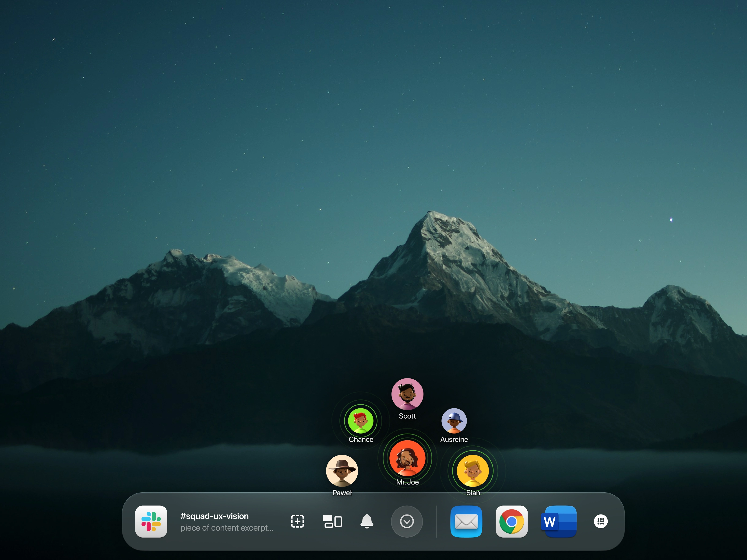The width and height of the screenshot is (747, 560).
Task: Open the #squad-ux-vision channel title
Action: pos(215,516)
